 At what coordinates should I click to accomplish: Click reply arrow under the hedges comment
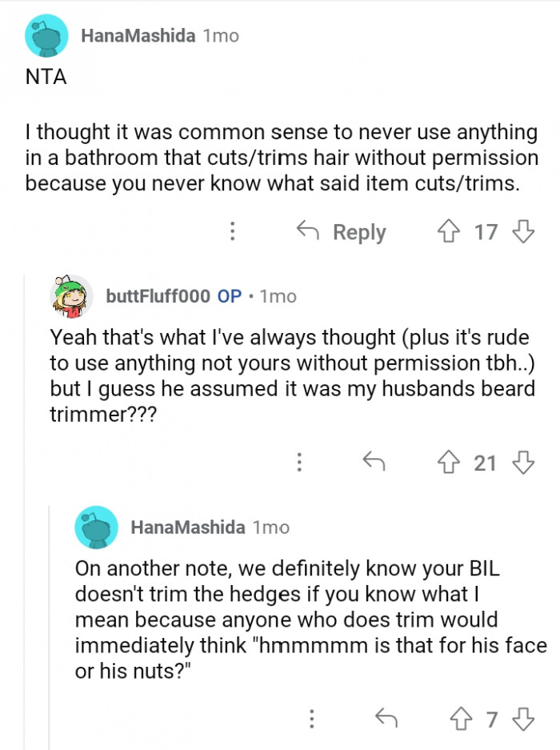(x=386, y=719)
